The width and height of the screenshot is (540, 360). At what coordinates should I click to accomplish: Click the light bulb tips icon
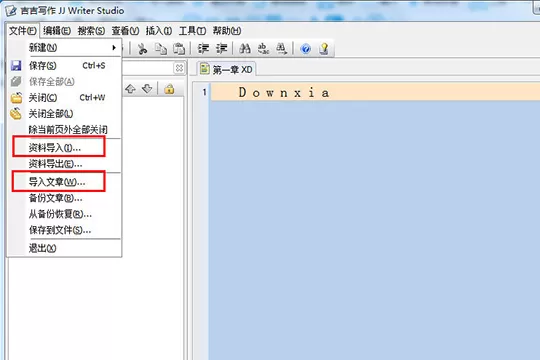[x=324, y=49]
